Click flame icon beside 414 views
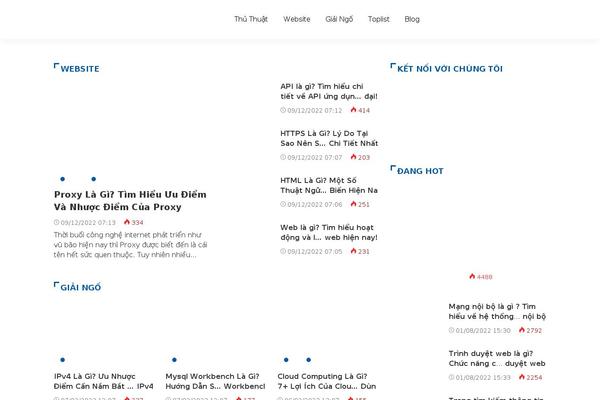 [354, 110]
